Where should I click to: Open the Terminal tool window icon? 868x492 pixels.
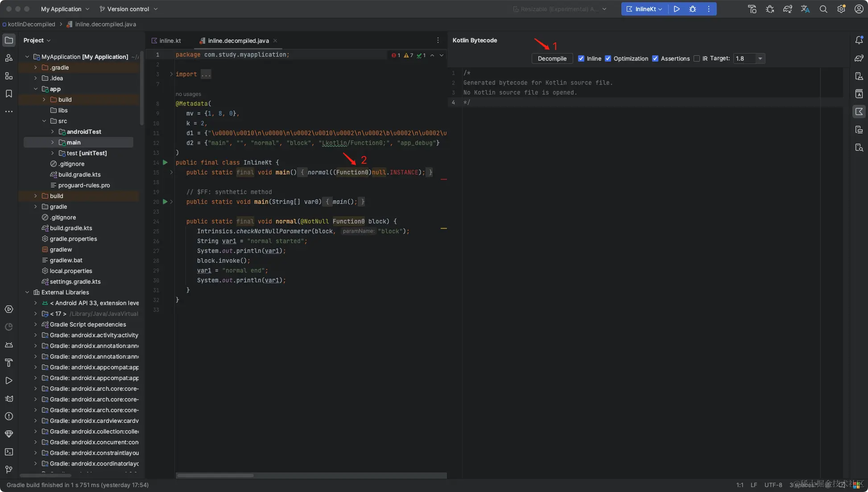9,452
